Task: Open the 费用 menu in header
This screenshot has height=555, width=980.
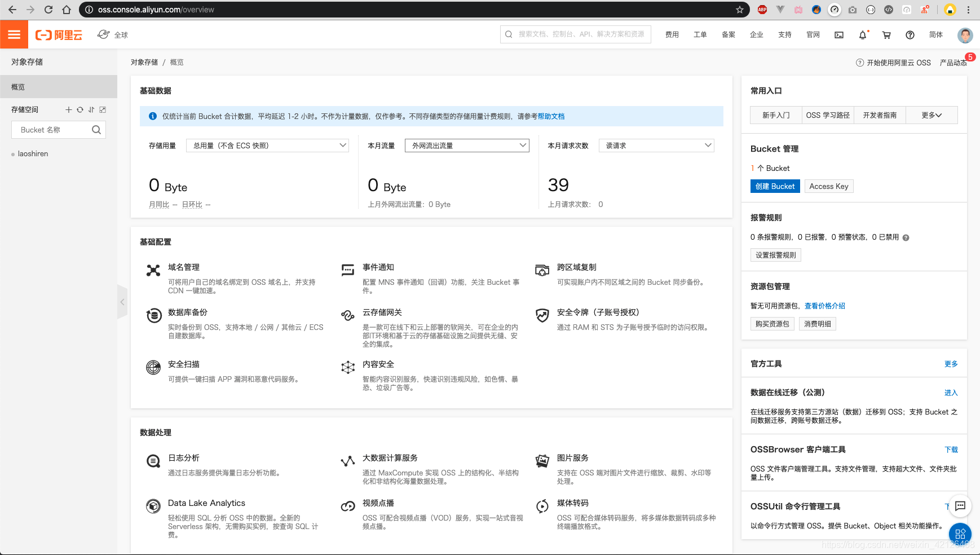Action: tap(672, 35)
